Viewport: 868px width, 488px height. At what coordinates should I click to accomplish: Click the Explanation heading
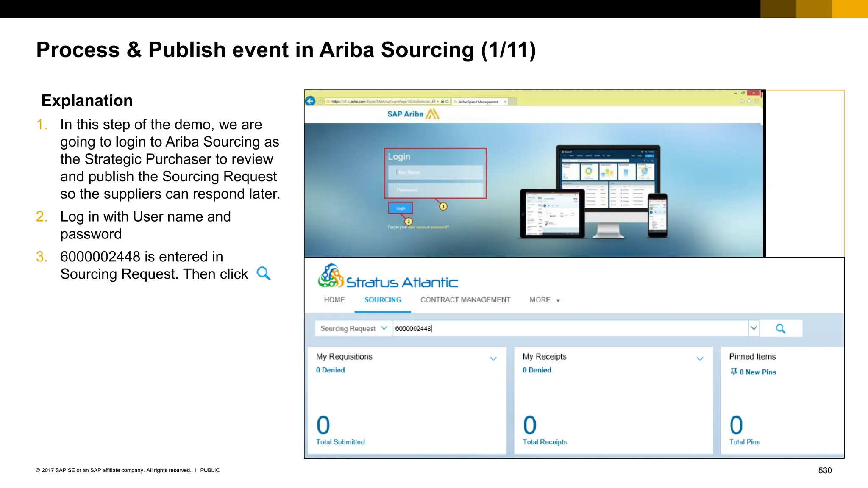tap(87, 101)
